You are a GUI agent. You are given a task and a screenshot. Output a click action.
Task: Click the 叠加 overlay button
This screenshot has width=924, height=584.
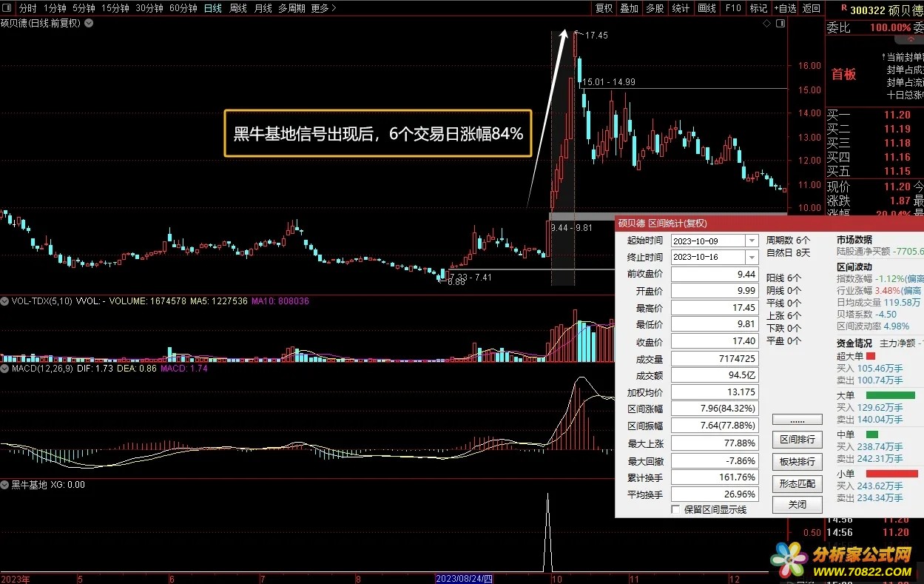pyautogui.click(x=629, y=8)
